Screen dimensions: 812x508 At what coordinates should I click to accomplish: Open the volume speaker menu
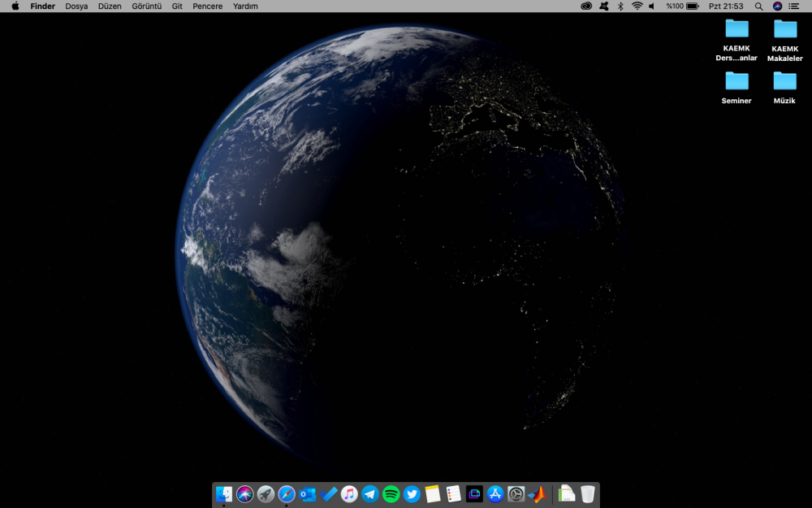coord(651,6)
